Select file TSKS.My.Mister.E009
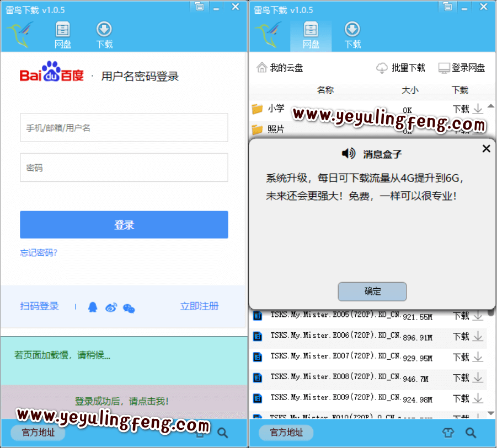Viewport: 497px width, 448px height. pyautogui.click(x=336, y=397)
